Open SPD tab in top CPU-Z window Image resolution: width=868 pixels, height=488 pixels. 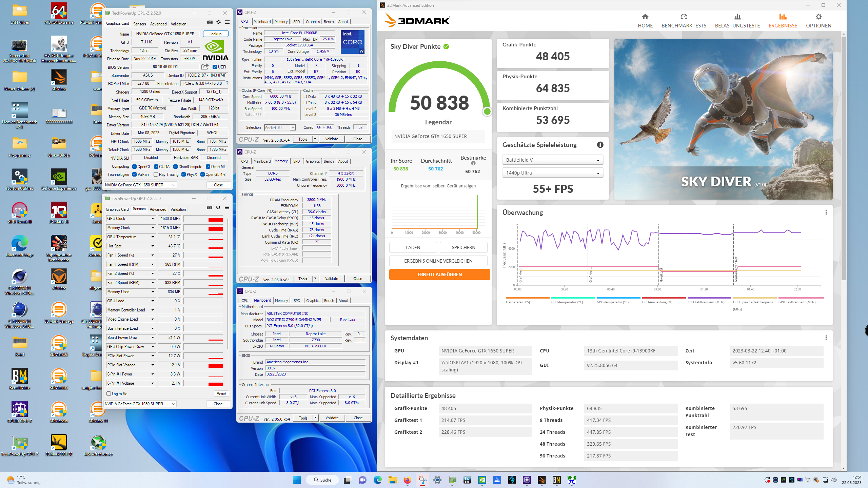297,22
